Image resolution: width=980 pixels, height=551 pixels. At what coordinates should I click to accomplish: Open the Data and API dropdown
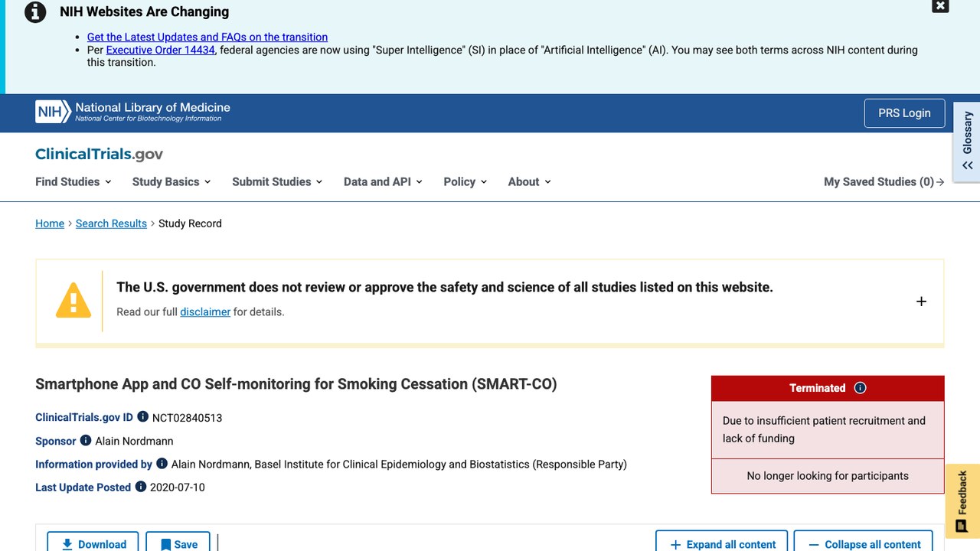(x=383, y=181)
